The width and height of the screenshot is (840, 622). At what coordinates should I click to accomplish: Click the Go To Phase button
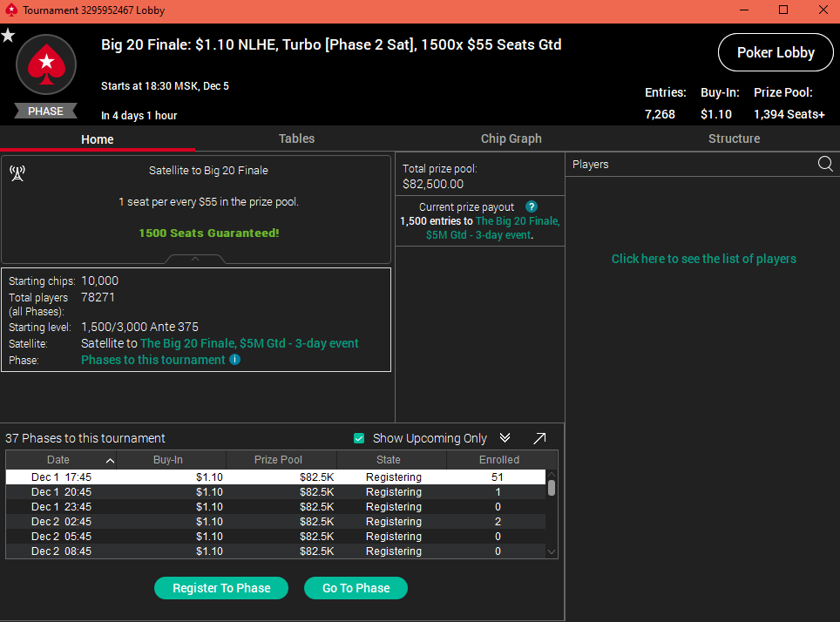tap(356, 588)
